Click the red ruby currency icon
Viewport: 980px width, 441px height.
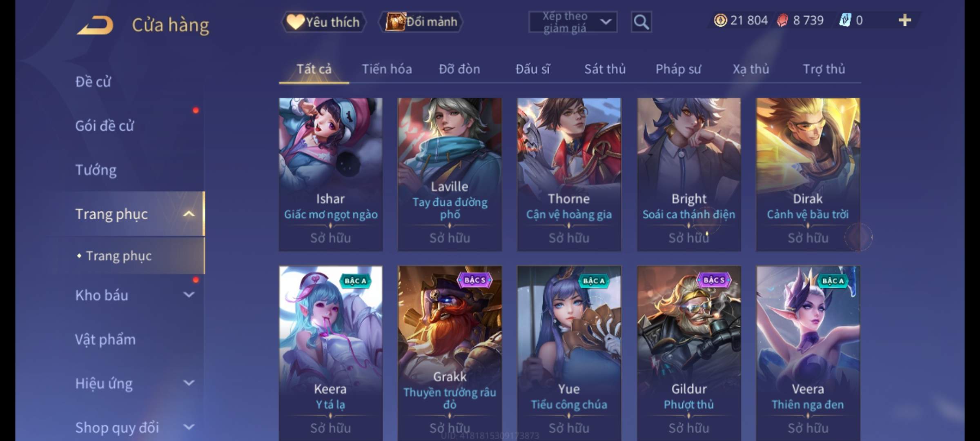pos(782,20)
